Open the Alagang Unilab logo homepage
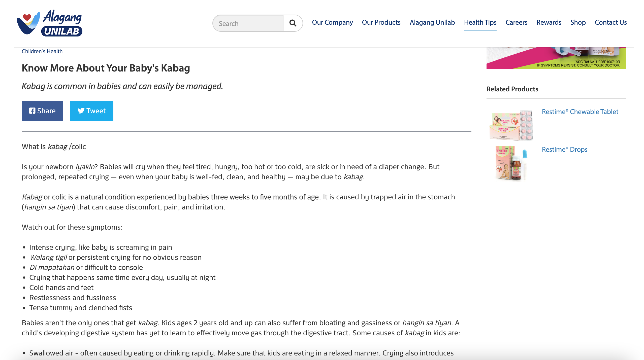644x360 pixels. click(x=50, y=23)
